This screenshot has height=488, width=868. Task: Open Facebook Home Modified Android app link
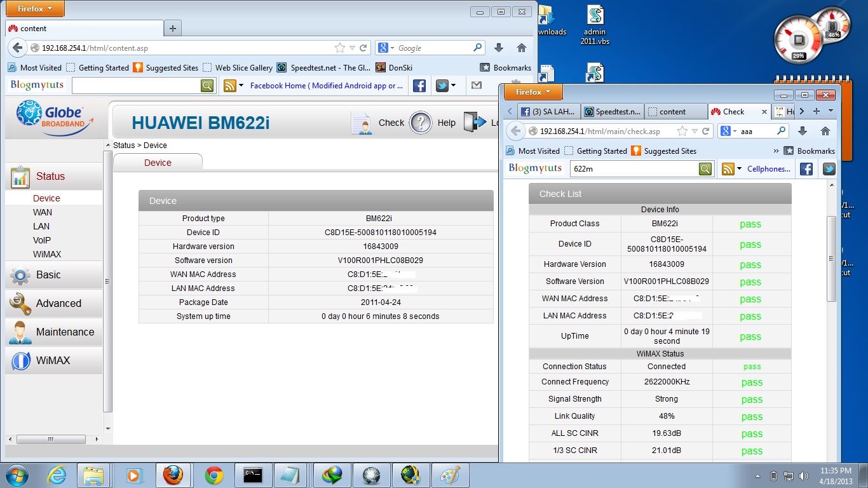[327, 85]
